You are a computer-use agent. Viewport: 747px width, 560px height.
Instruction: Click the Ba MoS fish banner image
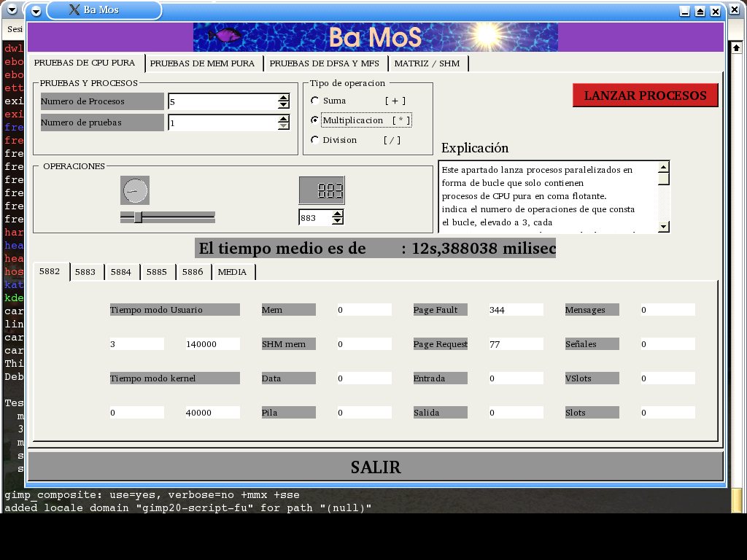coord(375,37)
